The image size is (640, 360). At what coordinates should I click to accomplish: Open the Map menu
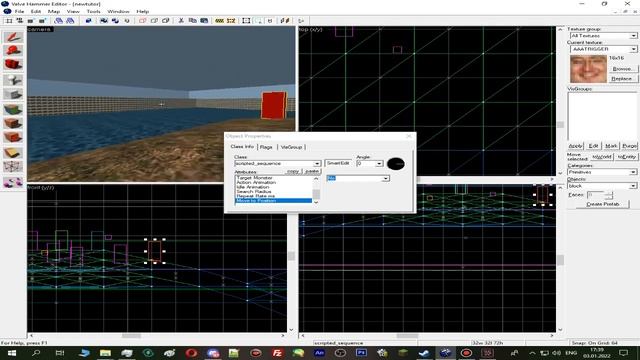point(54,11)
